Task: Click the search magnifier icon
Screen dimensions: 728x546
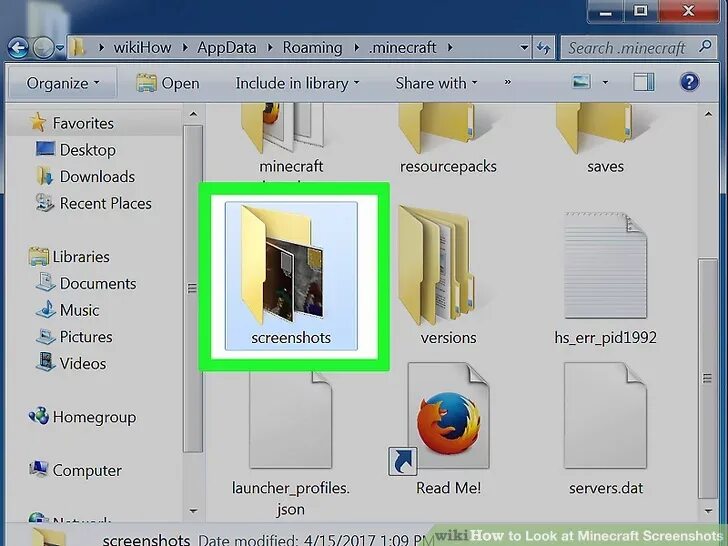Action: (x=705, y=46)
